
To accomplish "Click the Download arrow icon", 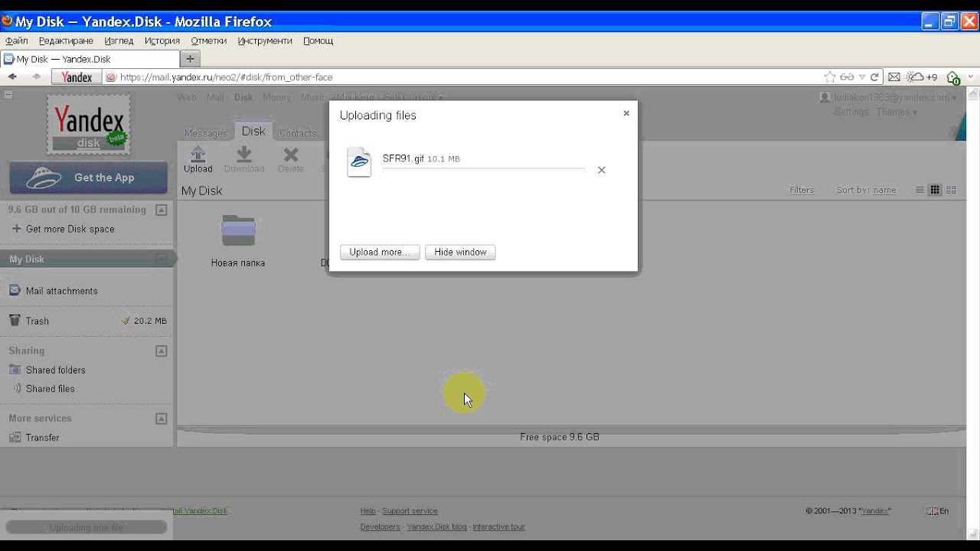I will click(x=244, y=154).
